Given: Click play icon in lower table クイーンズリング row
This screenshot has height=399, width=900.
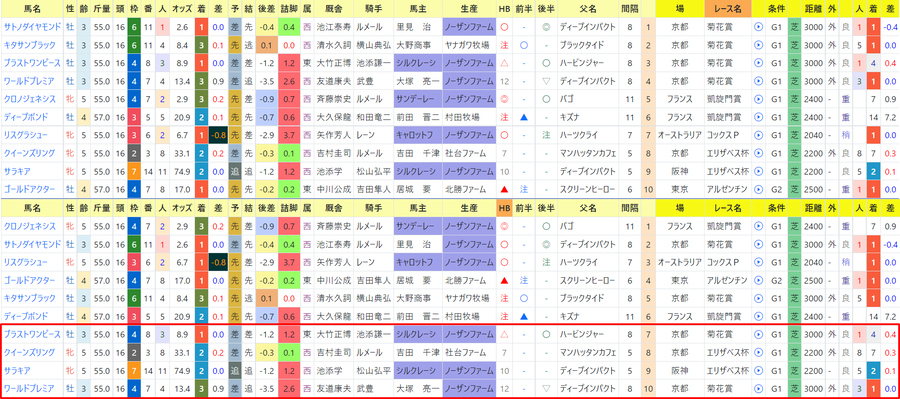Looking at the screenshot, I should 758,352.
